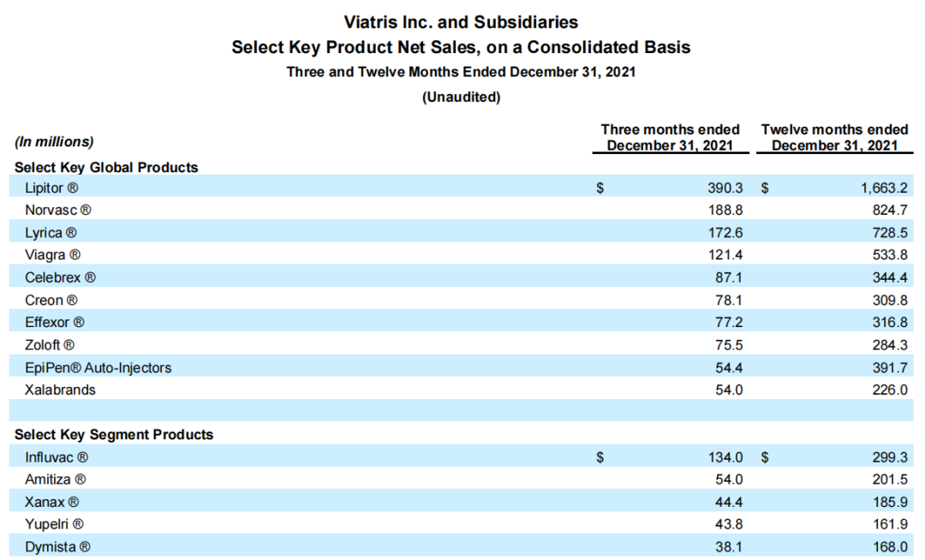925x560 pixels.
Task: Select the 'Twelve months ended' column header
Action: coord(834,137)
